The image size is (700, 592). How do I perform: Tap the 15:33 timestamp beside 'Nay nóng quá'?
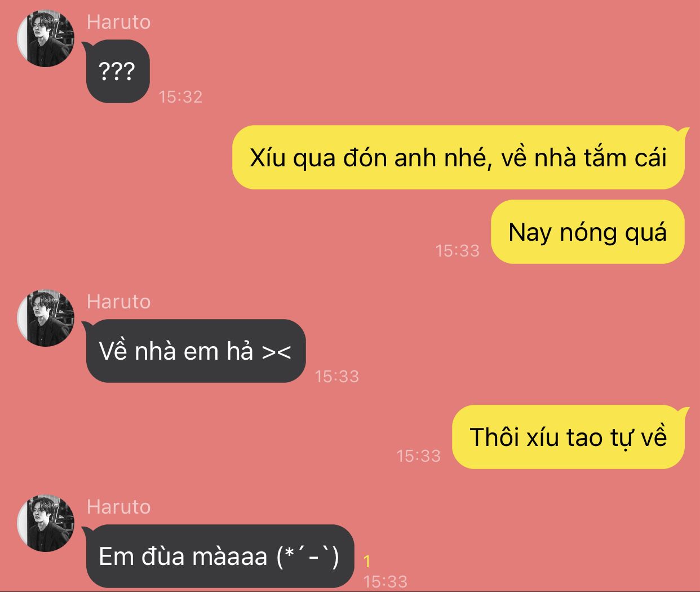tap(458, 250)
